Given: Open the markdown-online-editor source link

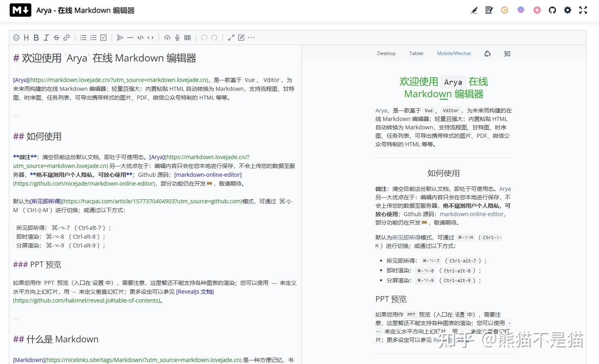Looking at the screenshot, I should (472, 214).
